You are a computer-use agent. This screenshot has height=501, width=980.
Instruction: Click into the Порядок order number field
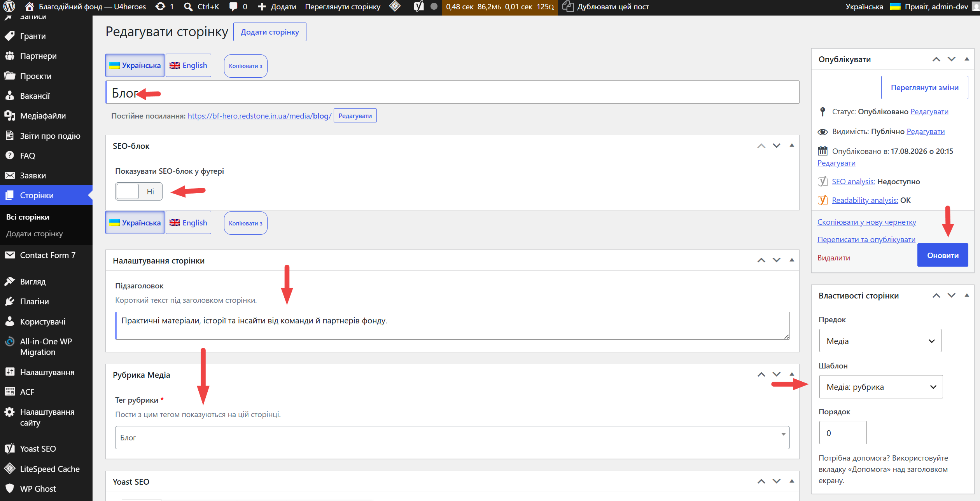pos(843,433)
